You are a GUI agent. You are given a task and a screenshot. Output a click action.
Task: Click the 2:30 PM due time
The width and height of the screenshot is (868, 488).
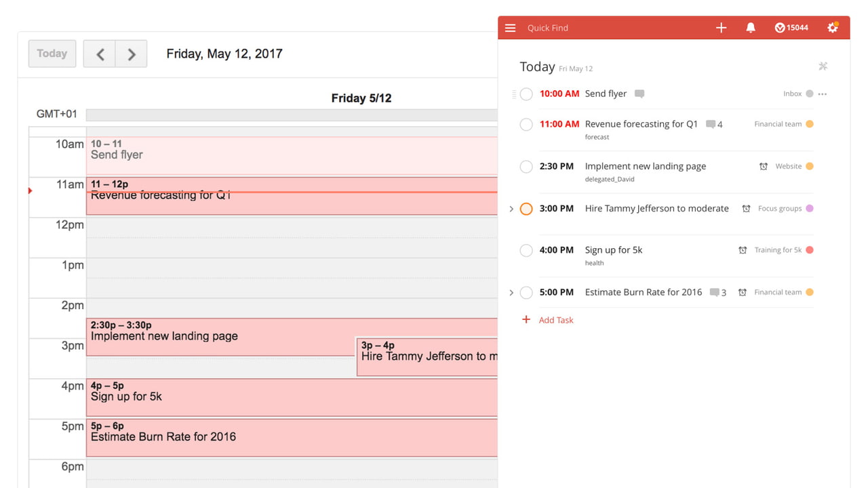coord(557,167)
